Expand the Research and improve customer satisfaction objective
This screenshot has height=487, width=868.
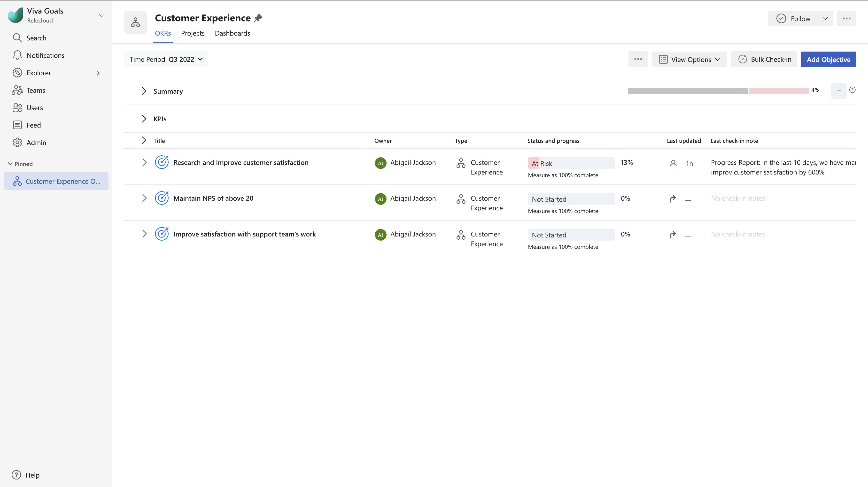[144, 162]
